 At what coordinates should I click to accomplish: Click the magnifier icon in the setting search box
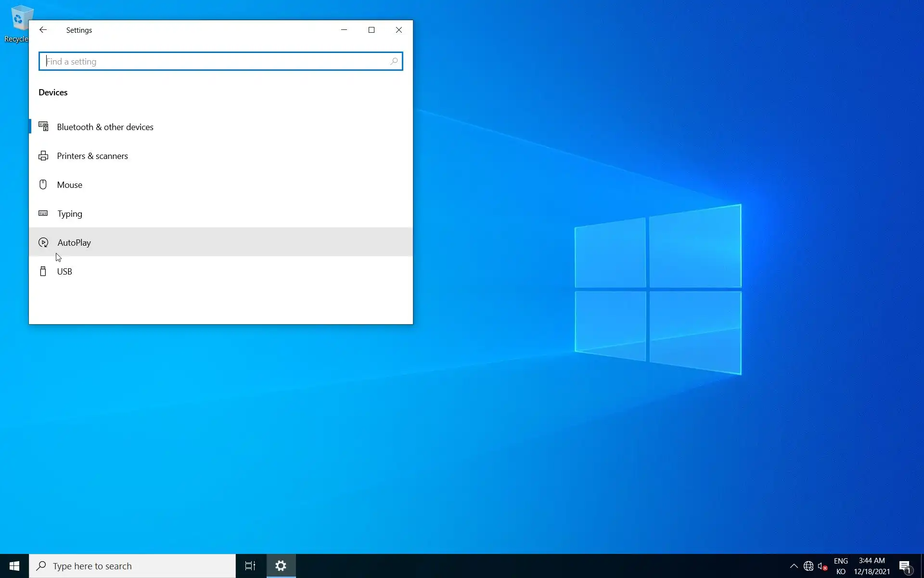click(394, 61)
